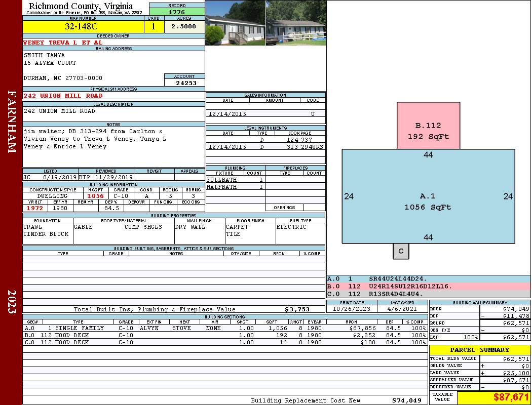The image size is (532, 405).
Task: Click the yellow map number 32-148C field
Action: [x=83, y=26]
